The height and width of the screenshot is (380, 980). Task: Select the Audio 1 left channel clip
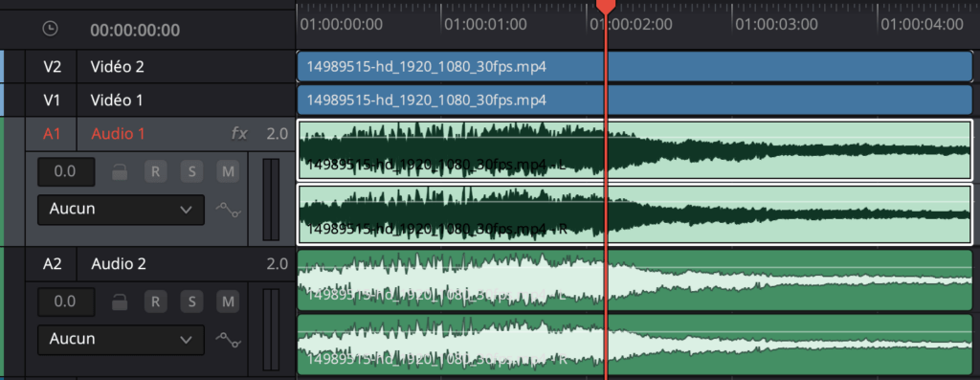(x=635, y=150)
